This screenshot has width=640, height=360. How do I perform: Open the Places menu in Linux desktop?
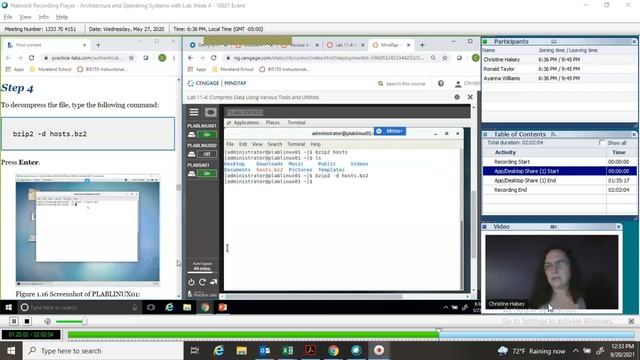[273, 122]
